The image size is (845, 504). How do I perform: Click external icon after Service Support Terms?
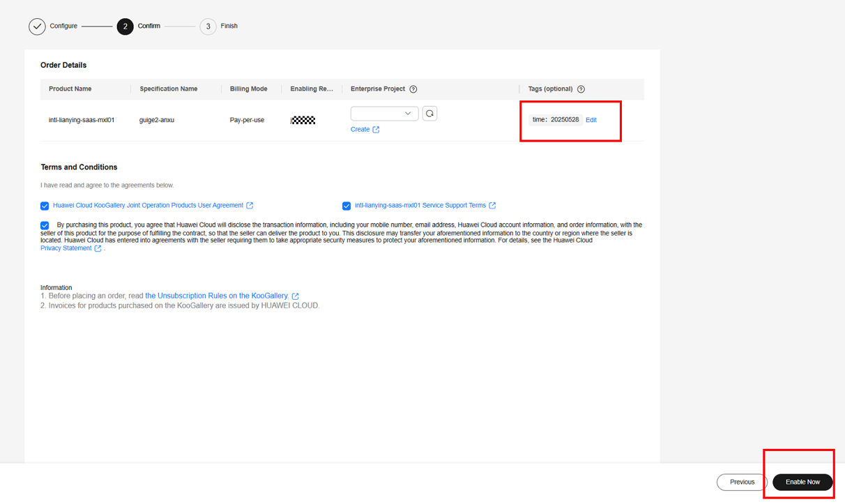coord(492,206)
